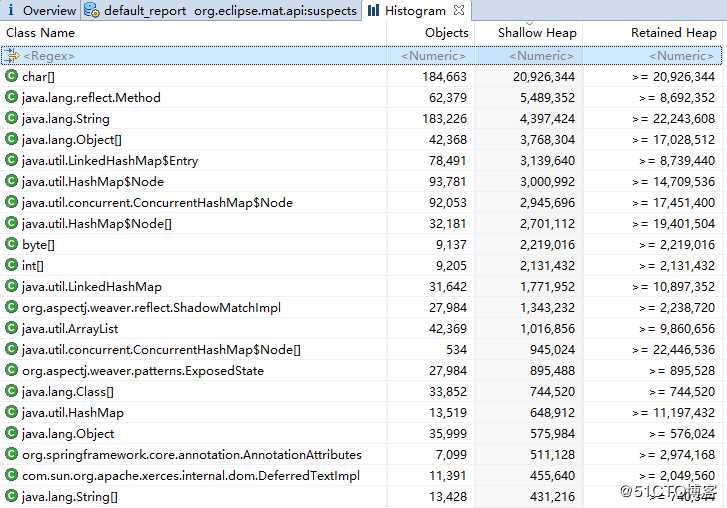This screenshot has width=727, height=508.
Task: Click the class icon beside int[]
Action: [11, 265]
